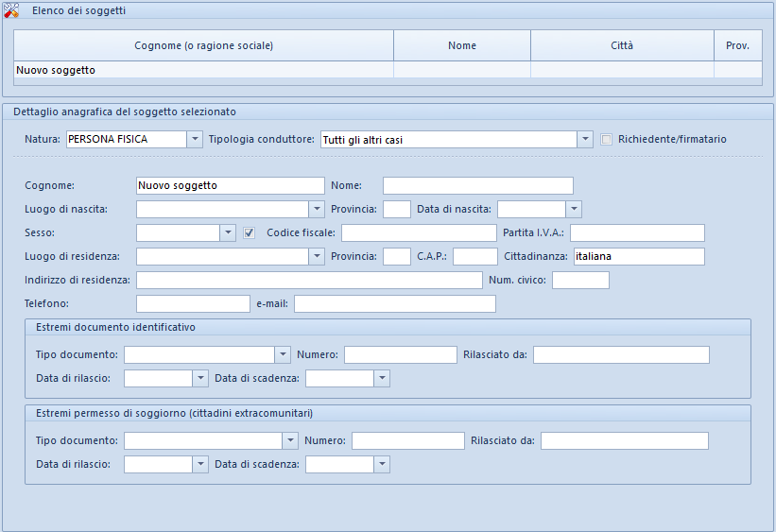Click into the Cognome input field
The image size is (776, 532).
(231, 185)
